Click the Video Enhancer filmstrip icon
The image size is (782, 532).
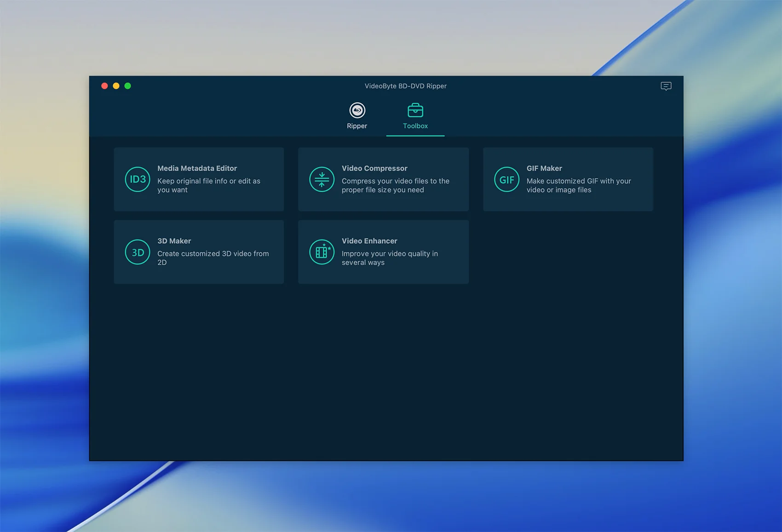pyautogui.click(x=322, y=252)
